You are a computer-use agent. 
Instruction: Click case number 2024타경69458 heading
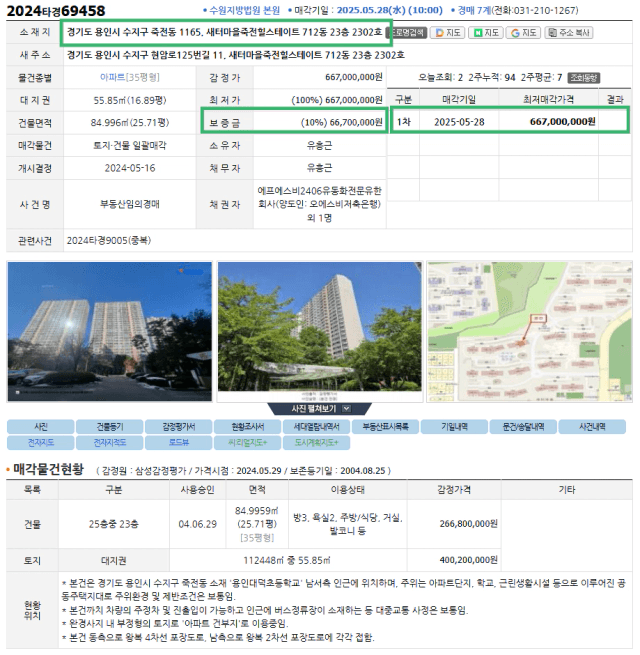tap(56, 11)
